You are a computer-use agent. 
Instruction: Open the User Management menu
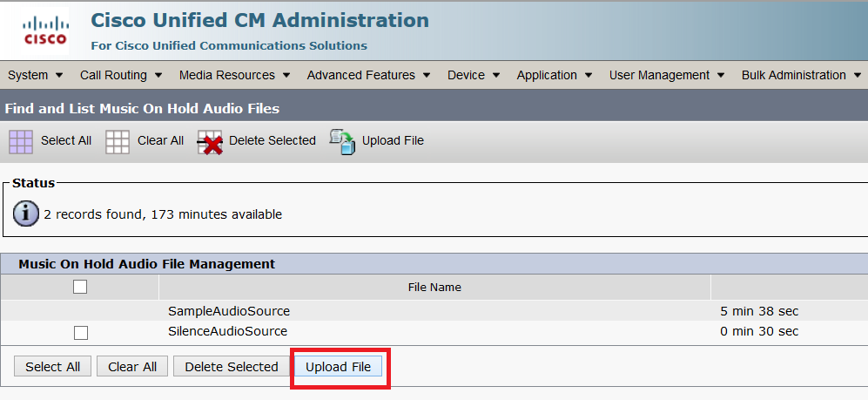(x=667, y=75)
